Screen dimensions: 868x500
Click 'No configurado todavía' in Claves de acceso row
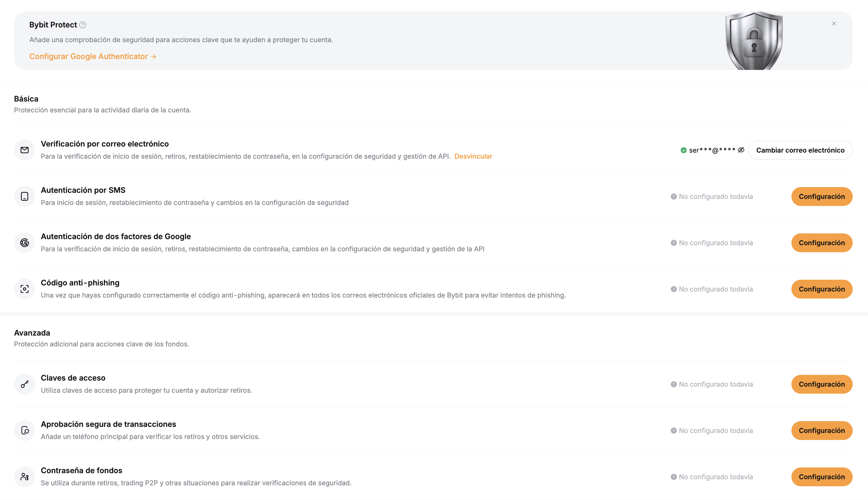pyautogui.click(x=716, y=384)
